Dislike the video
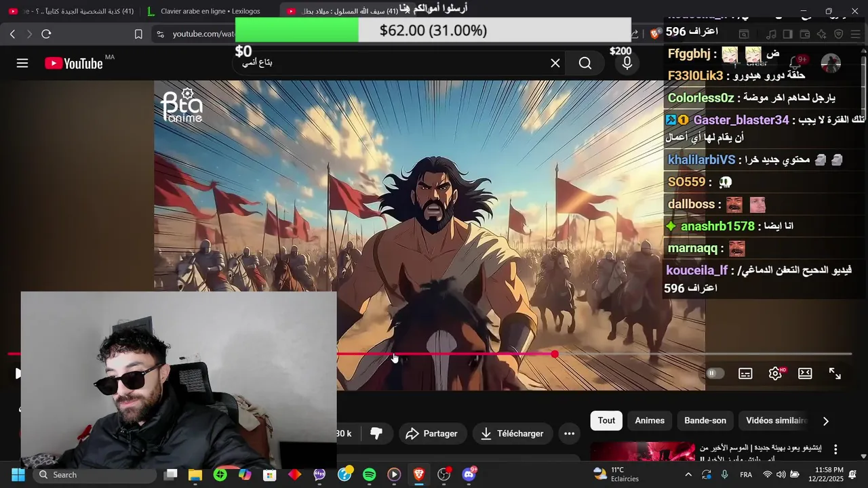The image size is (868, 488). tap(376, 434)
